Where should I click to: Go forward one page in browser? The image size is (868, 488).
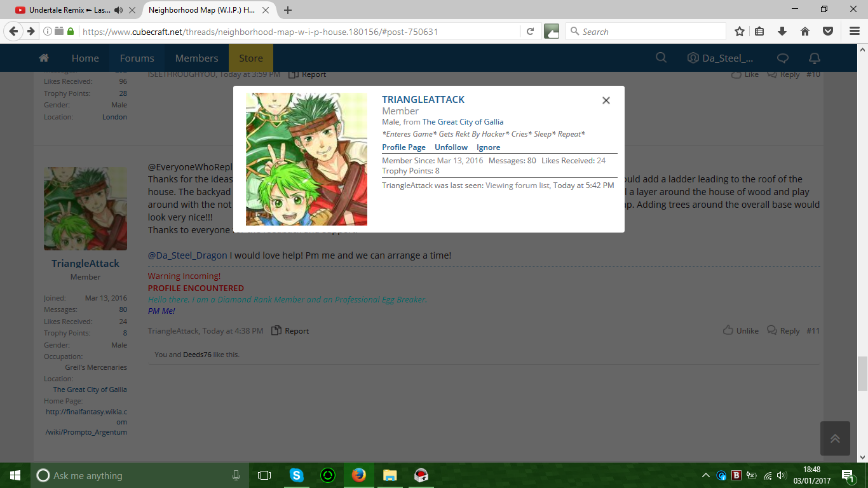pos(31,31)
